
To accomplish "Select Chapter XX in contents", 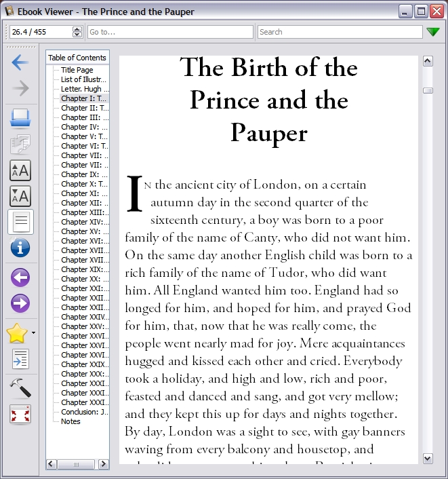I will [85, 279].
